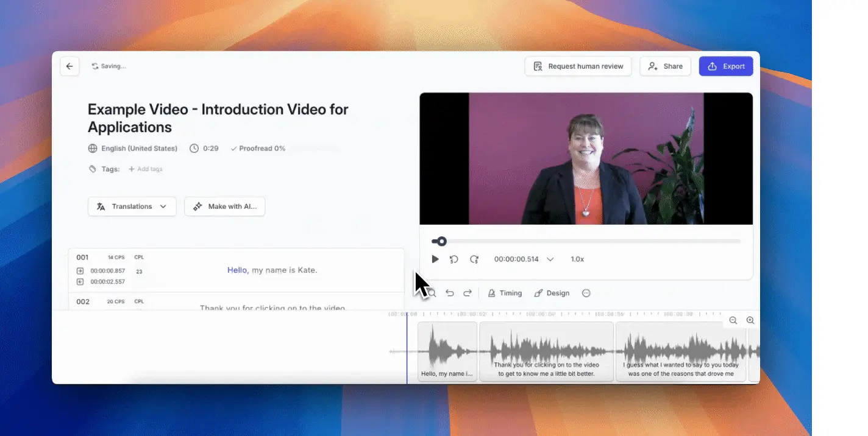Expand the timecode dropdown next to 00:00:00.514
The height and width of the screenshot is (436, 868).
coord(550,259)
